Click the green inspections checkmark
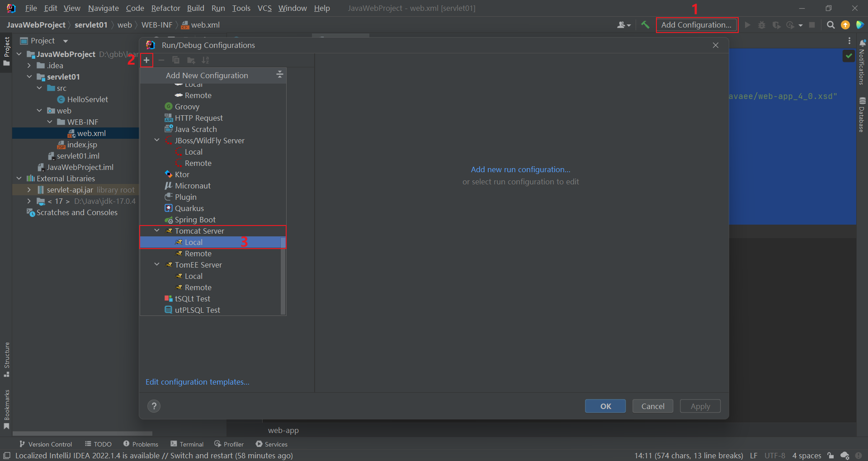 point(849,56)
